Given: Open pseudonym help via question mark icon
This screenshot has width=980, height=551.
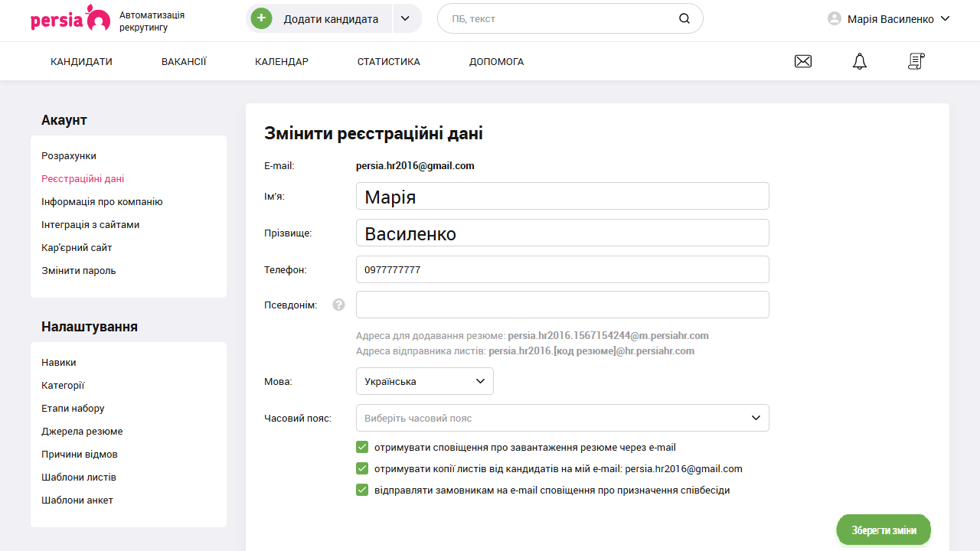Looking at the screenshot, I should pos(338,304).
